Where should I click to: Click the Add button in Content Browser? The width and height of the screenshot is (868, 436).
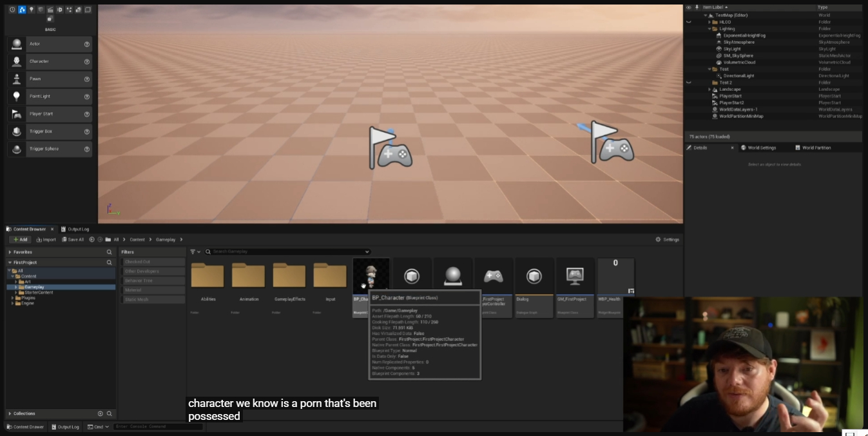20,239
